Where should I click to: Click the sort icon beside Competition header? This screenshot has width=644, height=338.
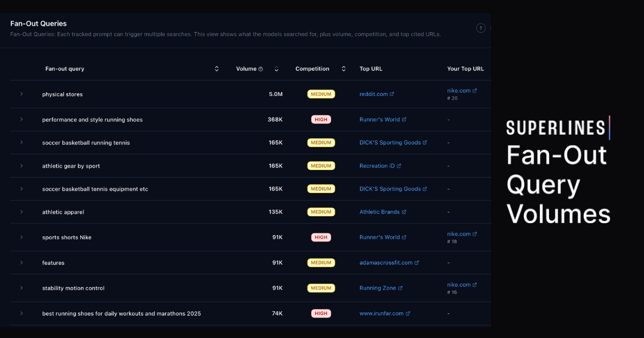(343, 69)
